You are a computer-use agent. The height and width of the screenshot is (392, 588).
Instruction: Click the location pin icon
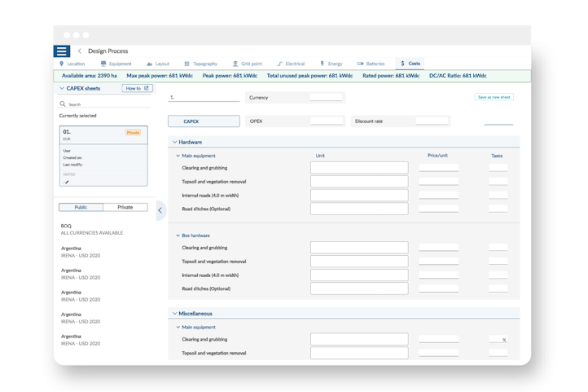62,64
